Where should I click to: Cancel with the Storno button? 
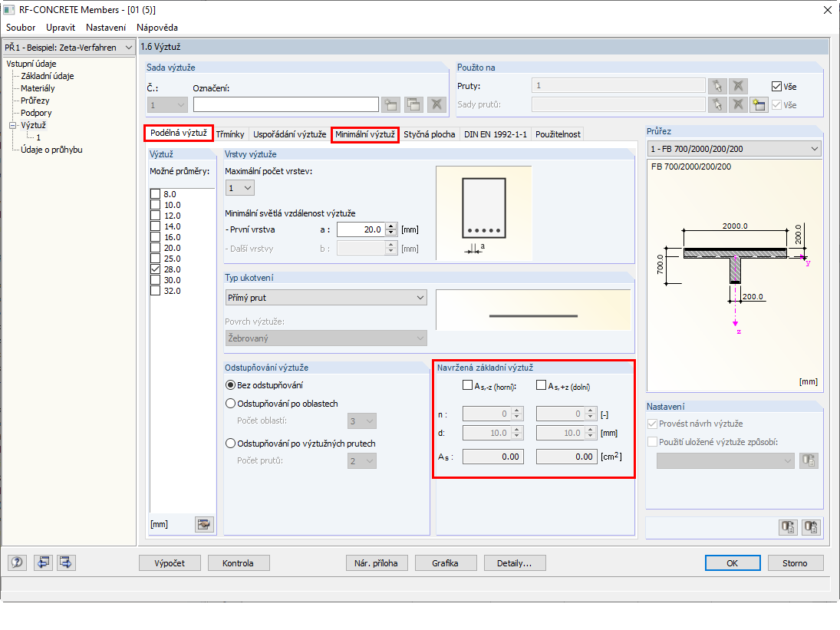(795, 563)
